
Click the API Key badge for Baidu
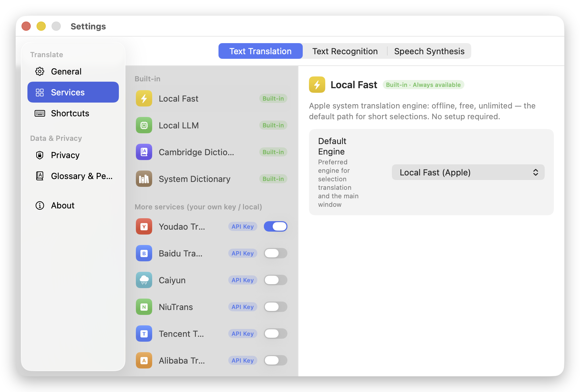point(243,253)
